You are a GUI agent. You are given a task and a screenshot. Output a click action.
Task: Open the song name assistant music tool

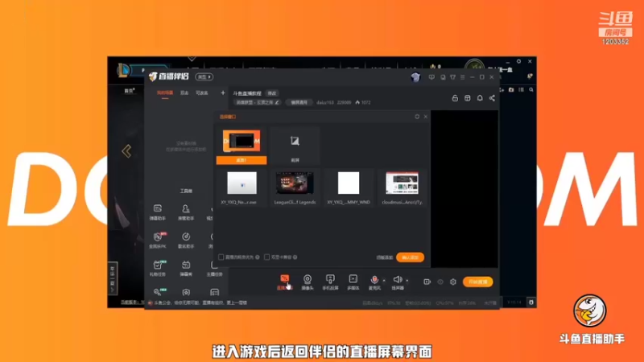pyautogui.click(x=186, y=240)
